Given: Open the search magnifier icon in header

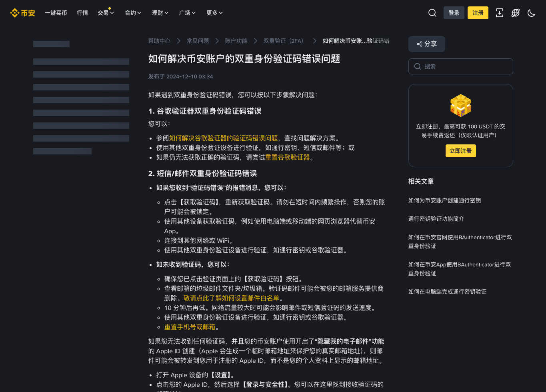Looking at the screenshot, I should [432, 13].
